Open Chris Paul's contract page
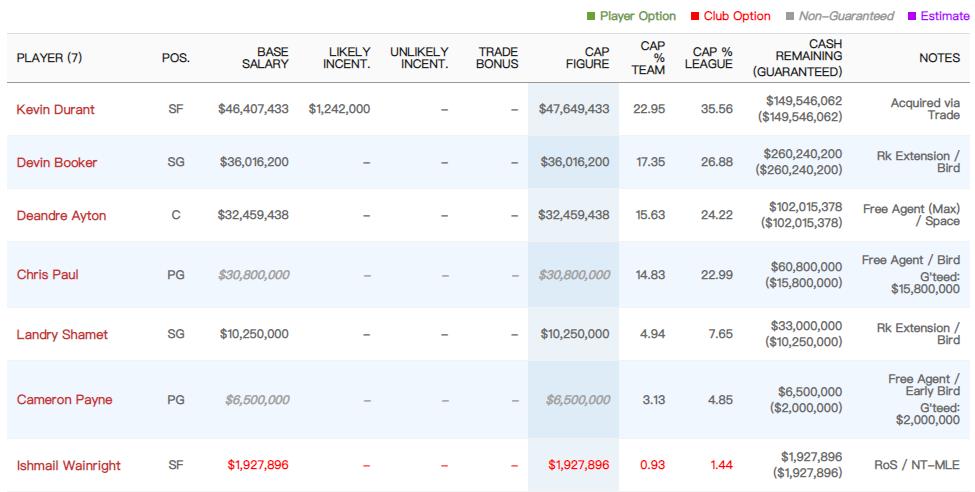Image resolution: width=975 pixels, height=492 pixels. point(47,274)
